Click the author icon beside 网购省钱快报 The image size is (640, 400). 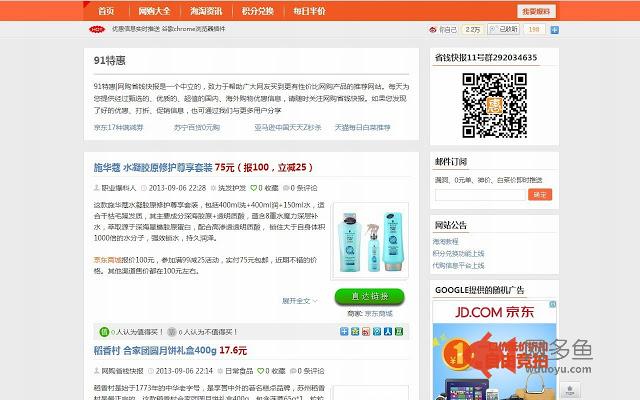tap(97, 371)
